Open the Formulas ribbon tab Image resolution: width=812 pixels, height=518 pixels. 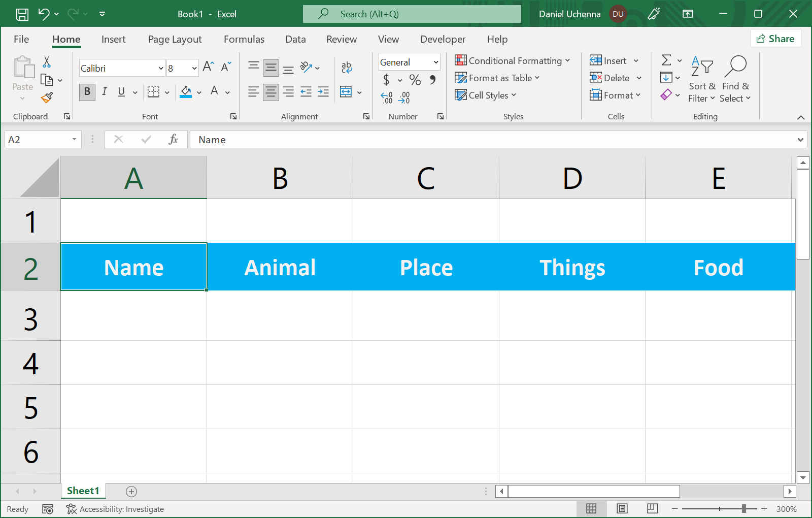[244, 39]
